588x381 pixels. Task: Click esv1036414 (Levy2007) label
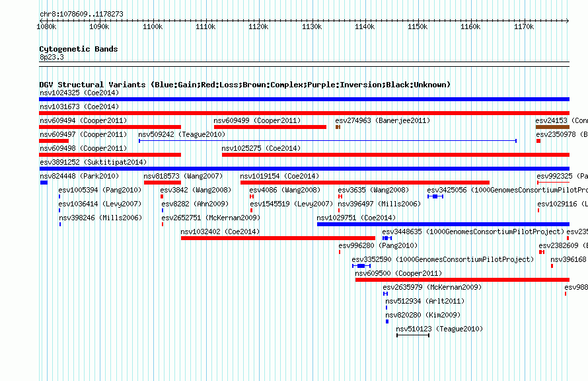pos(100,204)
